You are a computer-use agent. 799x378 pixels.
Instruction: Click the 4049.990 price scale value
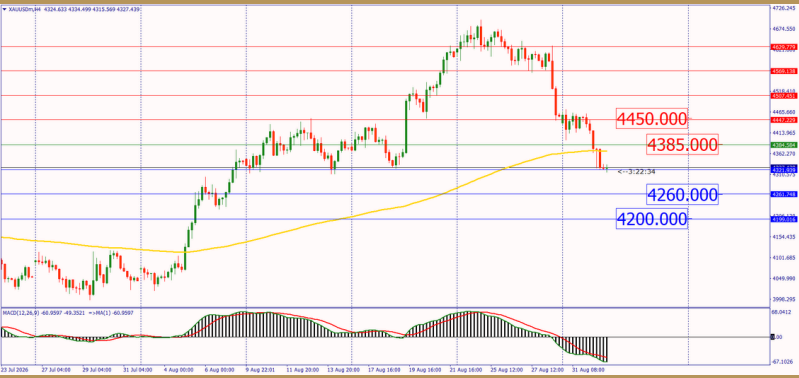coord(784,279)
